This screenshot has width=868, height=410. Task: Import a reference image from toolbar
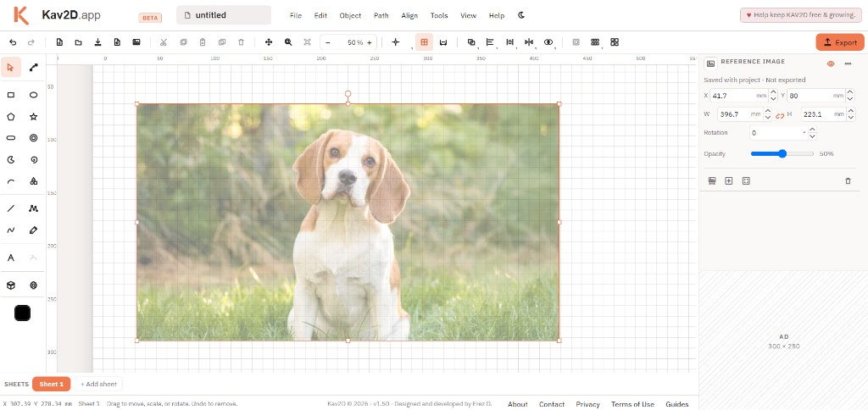[136, 42]
